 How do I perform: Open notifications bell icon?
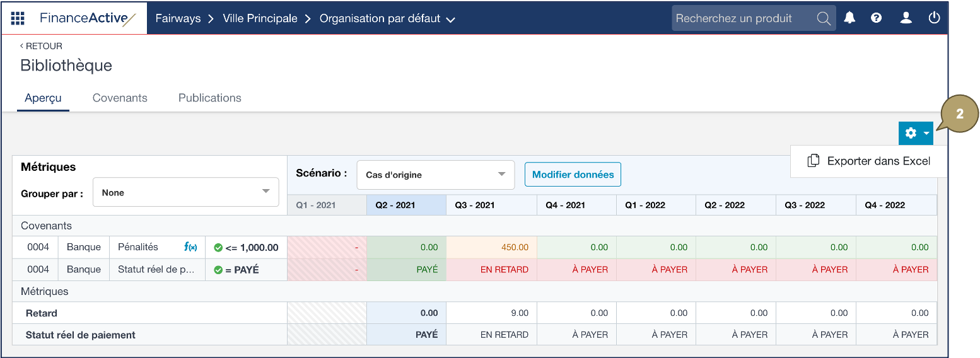(849, 18)
